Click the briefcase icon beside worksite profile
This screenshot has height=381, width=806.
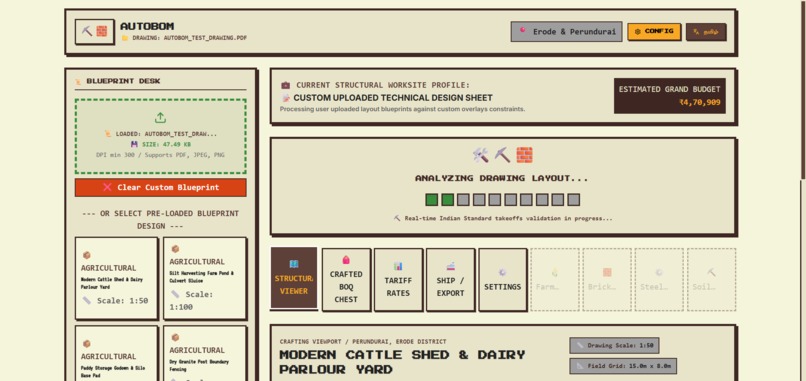coord(285,85)
